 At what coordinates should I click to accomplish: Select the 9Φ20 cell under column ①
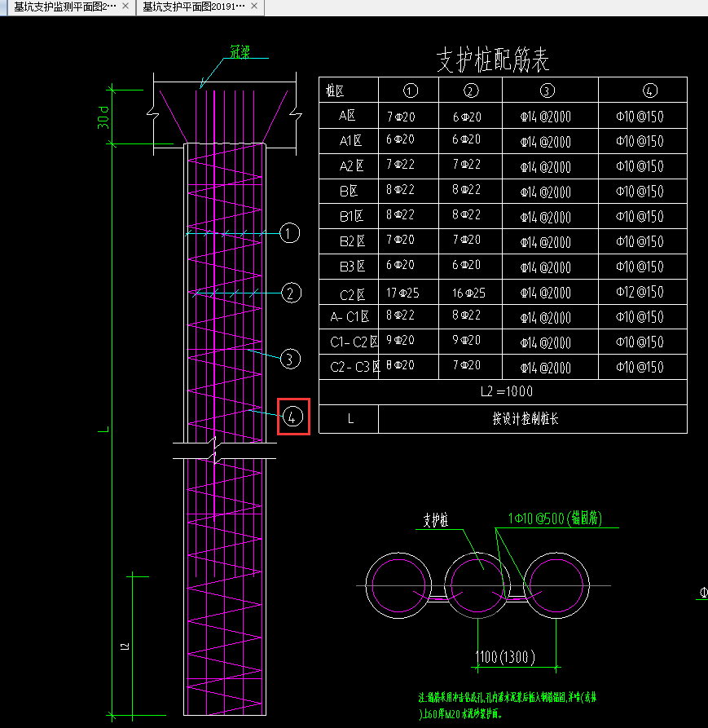tap(400, 340)
